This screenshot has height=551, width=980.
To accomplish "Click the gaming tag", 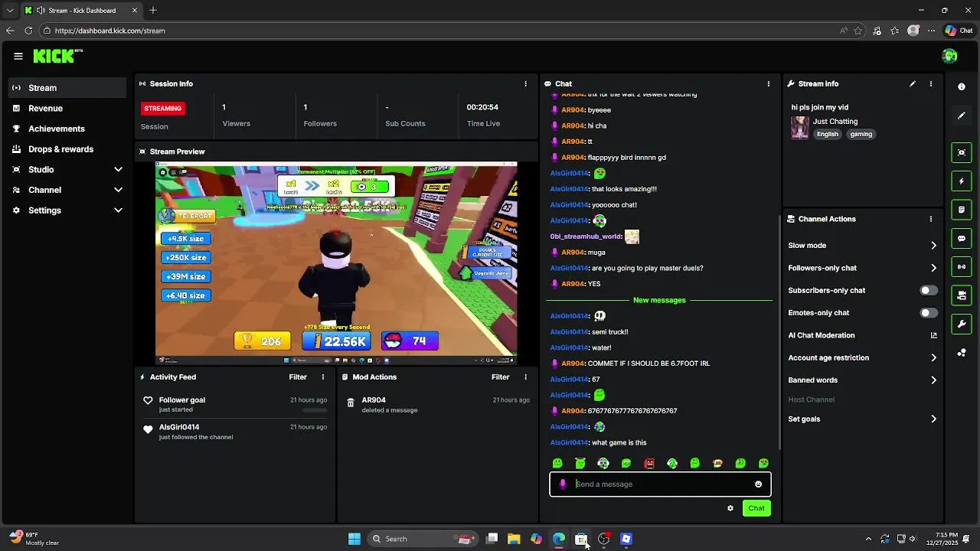I will [x=861, y=134].
